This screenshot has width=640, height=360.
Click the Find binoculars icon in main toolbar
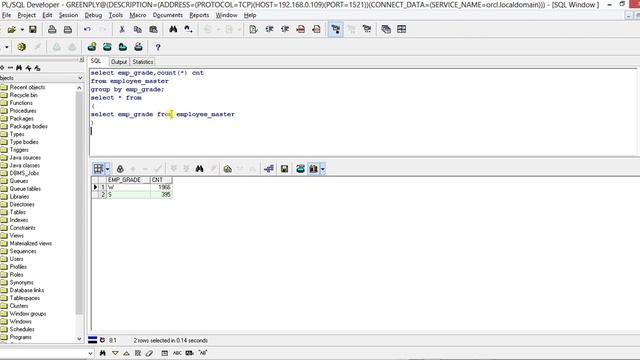tap(173, 29)
